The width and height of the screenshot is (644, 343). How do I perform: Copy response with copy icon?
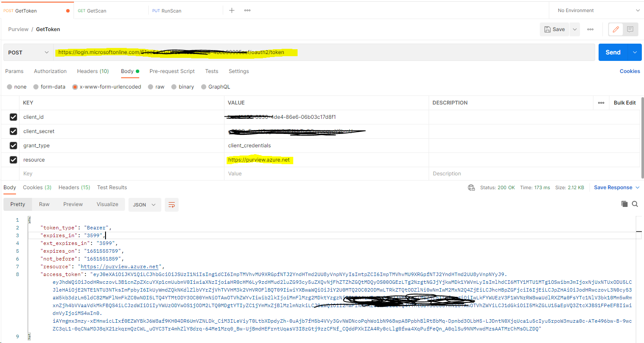[624, 204]
